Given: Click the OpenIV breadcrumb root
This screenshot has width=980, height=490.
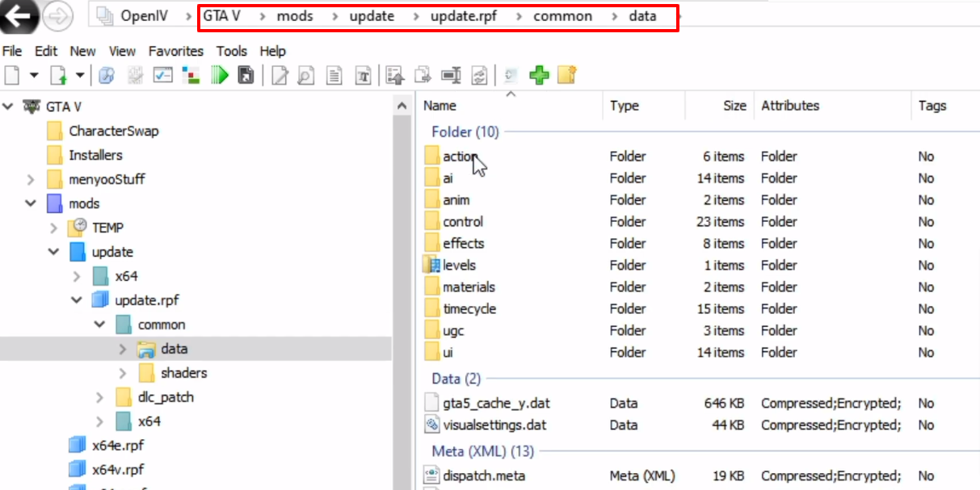Looking at the screenshot, I should 144,16.
